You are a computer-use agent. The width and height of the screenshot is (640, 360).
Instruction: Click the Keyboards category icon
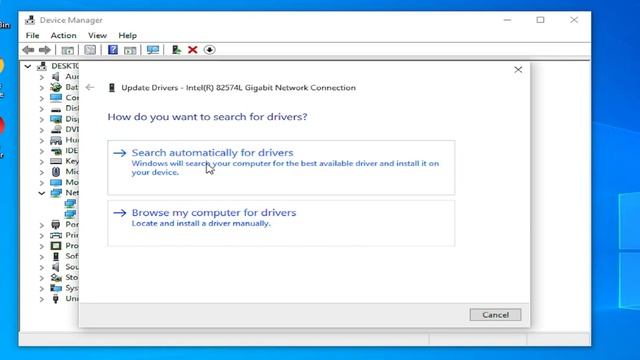[56, 161]
